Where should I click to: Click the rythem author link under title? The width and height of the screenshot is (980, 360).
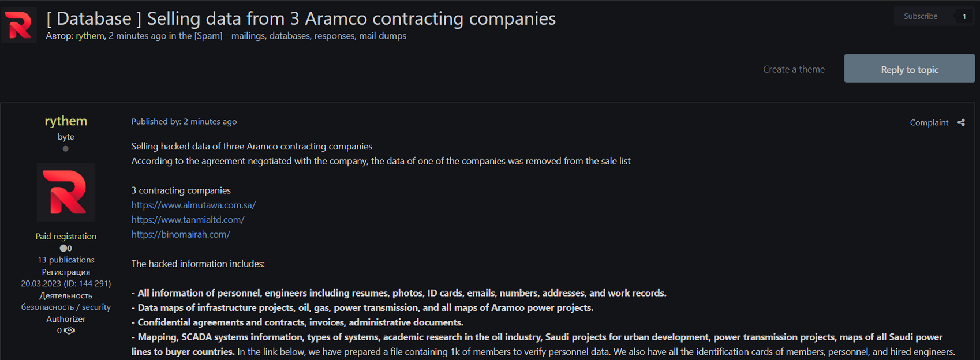tap(90, 36)
